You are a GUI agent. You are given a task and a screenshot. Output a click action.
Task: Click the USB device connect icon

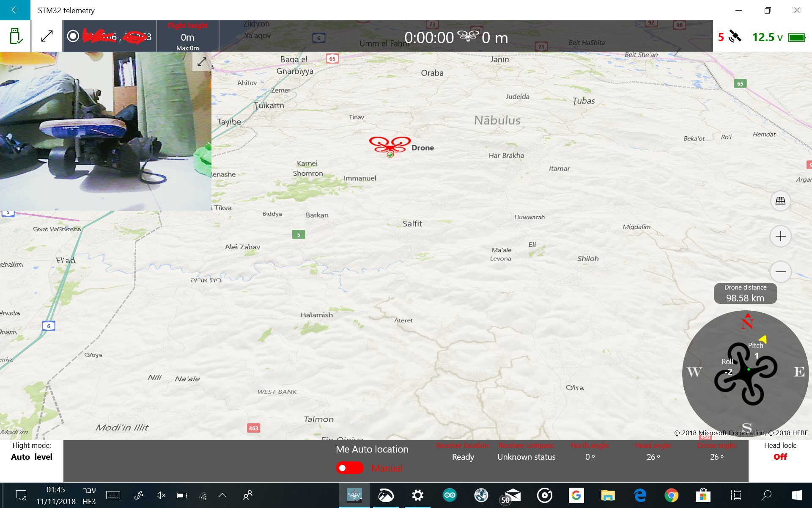click(x=16, y=36)
